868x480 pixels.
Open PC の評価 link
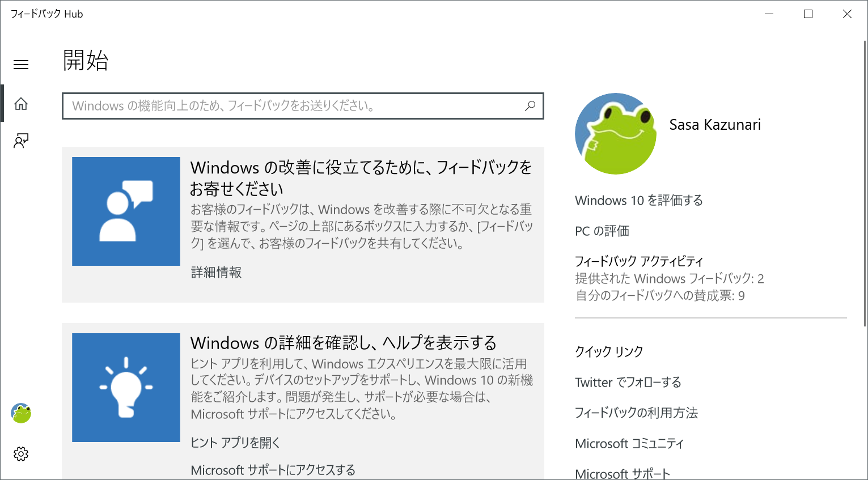602,231
